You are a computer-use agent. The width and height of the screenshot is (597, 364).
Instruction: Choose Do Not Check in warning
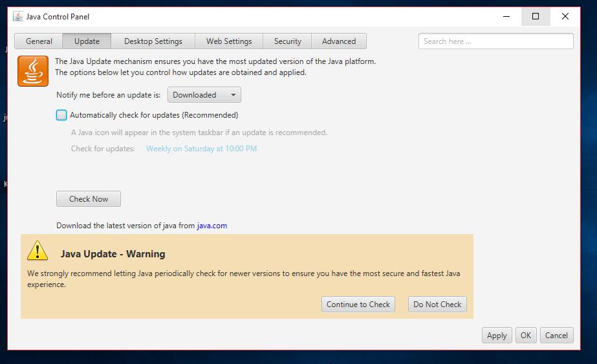pos(437,305)
